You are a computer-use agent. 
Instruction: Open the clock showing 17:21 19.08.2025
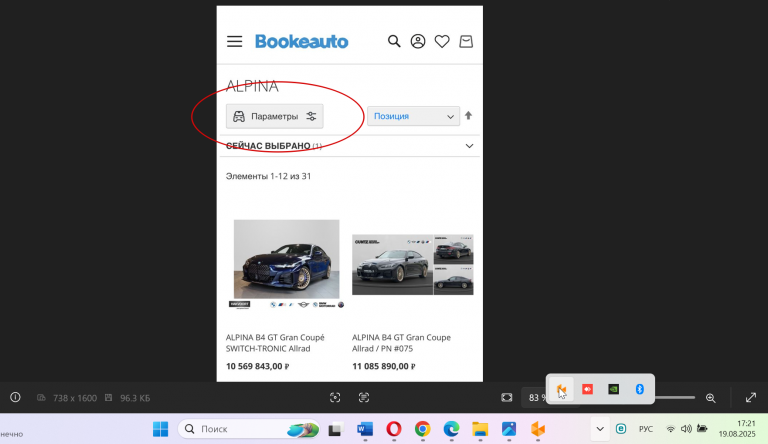pos(737,429)
